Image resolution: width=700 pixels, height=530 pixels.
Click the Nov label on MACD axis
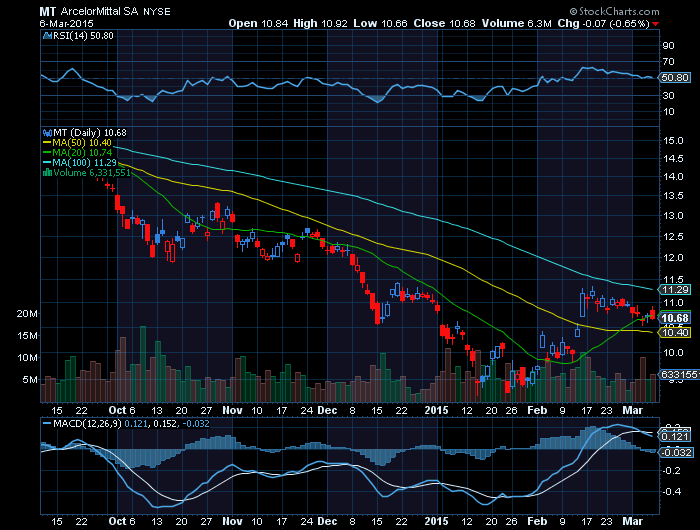pos(232,521)
